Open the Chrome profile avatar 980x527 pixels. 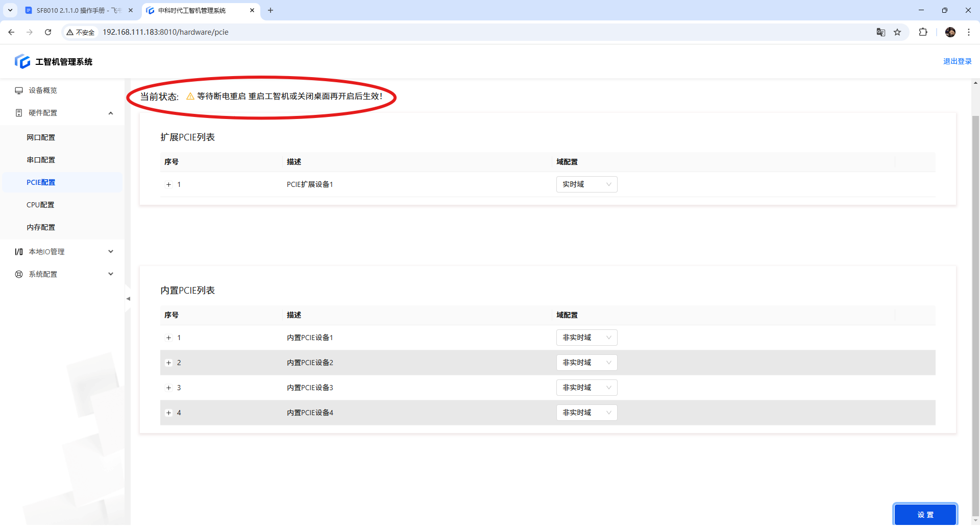950,32
